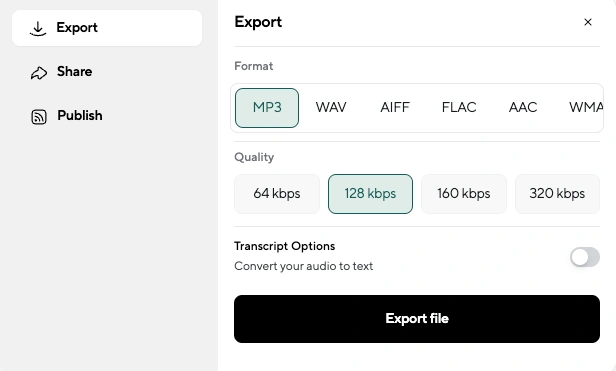Enable the Transcript Options toggle switch
This screenshot has height=371, width=616.
[585, 257]
